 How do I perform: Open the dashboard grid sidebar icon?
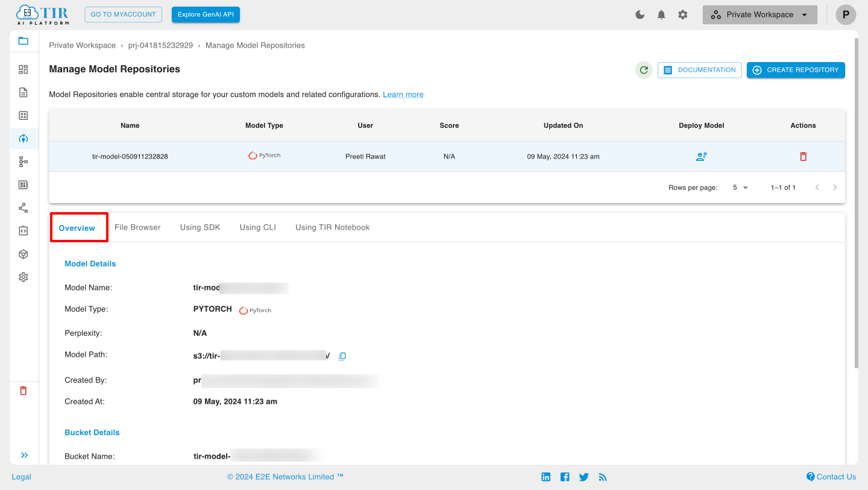24,69
